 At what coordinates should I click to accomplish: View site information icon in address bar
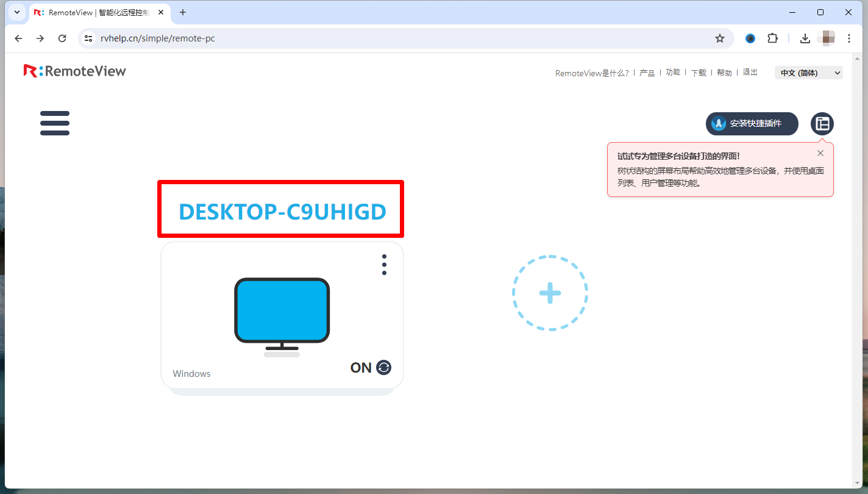[88, 38]
